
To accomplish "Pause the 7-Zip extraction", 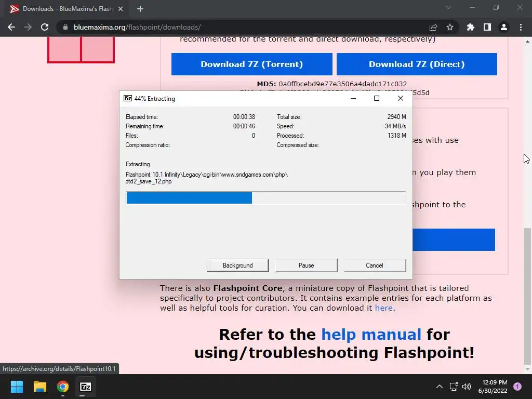I will click(307, 265).
